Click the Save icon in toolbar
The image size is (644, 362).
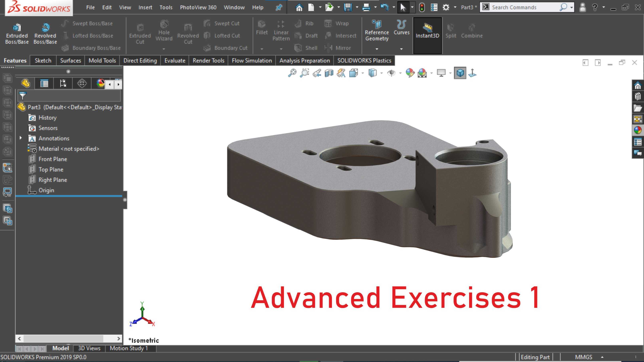[348, 7]
